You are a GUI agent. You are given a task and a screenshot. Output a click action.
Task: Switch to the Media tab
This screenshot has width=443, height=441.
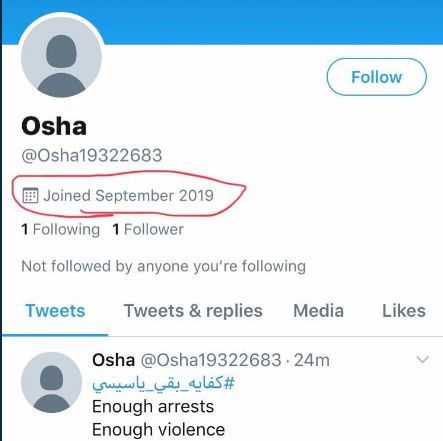click(x=318, y=311)
